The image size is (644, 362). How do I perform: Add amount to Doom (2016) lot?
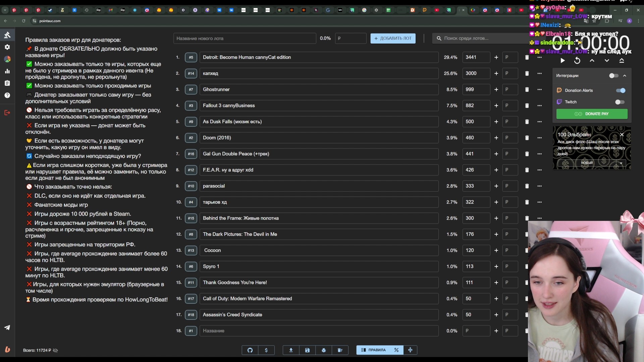click(496, 138)
